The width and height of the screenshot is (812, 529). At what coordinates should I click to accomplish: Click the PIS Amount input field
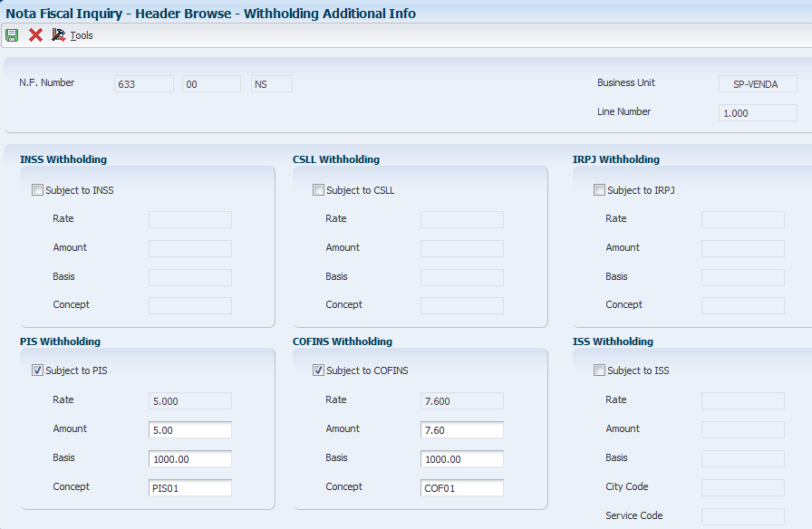pos(190,429)
